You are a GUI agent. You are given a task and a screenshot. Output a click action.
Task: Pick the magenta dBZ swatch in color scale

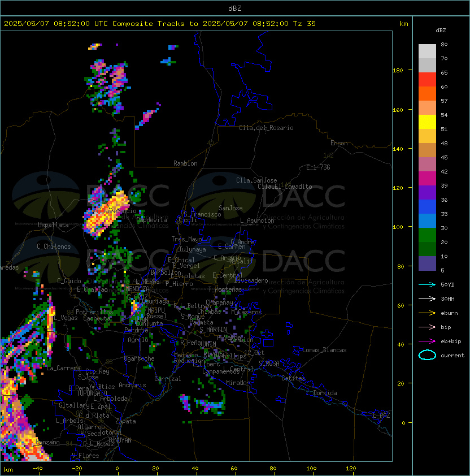(x=427, y=179)
